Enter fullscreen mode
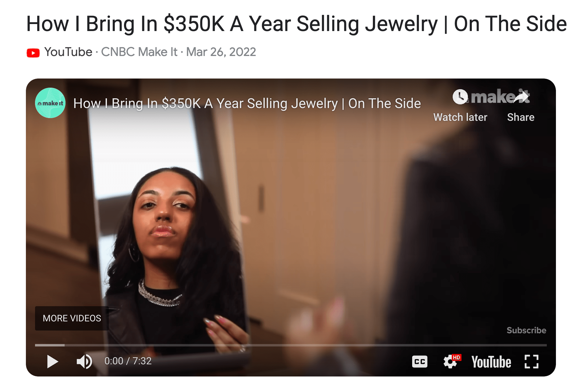Image resolution: width=580 pixels, height=392 pixels. [532, 362]
